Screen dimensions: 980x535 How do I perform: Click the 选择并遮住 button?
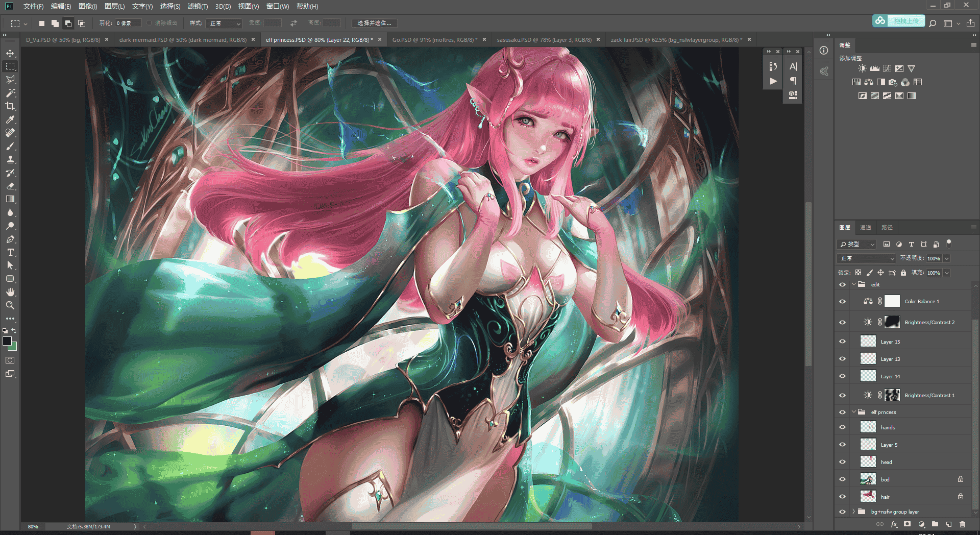click(x=375, y=23)
